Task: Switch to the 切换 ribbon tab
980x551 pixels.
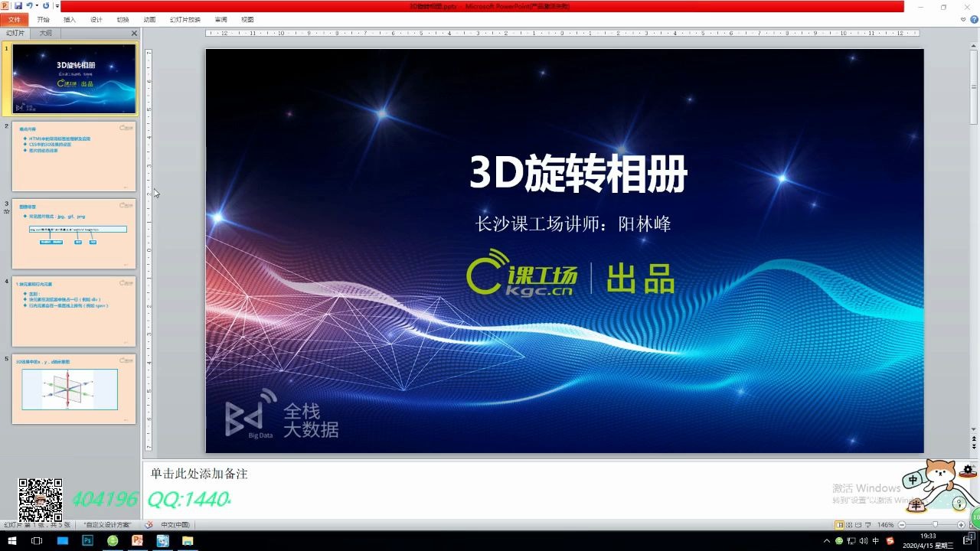Action: coord(122,20)
